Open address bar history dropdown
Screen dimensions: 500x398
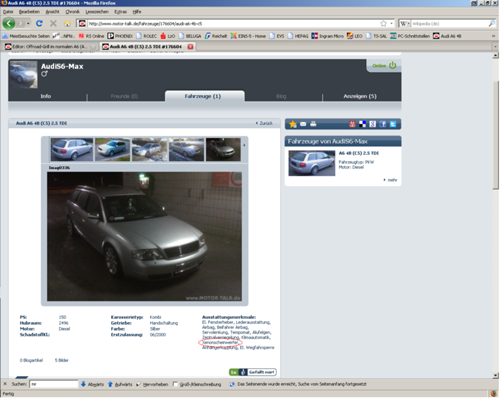click(391, 24)
